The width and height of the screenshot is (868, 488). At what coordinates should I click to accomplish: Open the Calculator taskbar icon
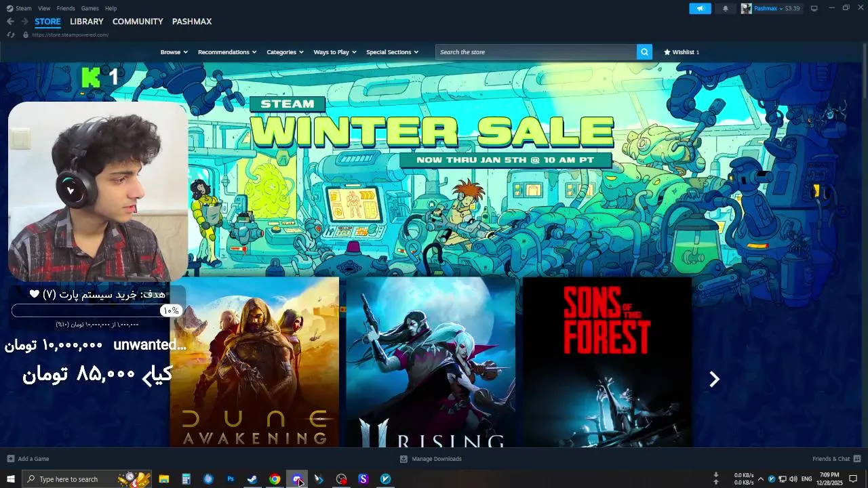pyautogui.click(x=186, y=479)
